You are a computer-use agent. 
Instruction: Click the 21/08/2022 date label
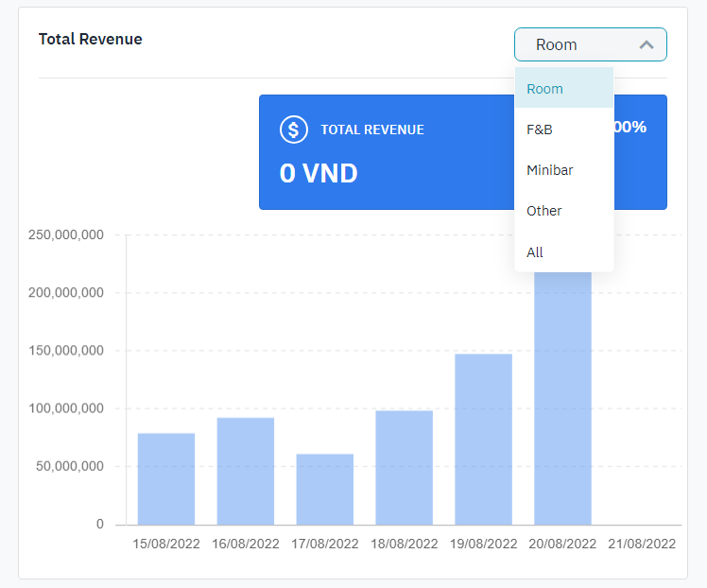pyautogui.click(x=642, y=544)
